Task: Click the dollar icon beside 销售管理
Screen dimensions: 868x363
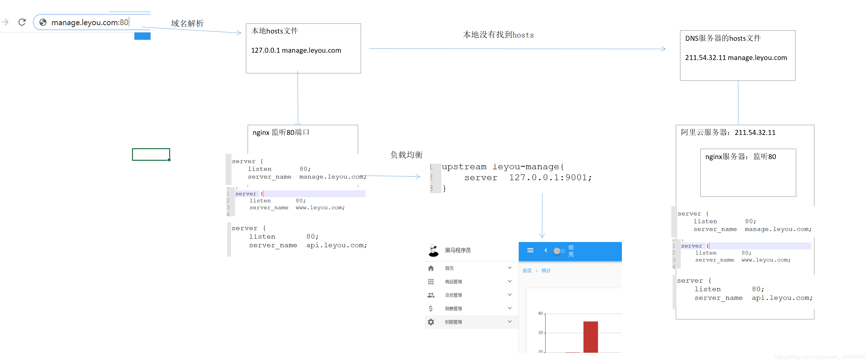Action: click(431, 308)
